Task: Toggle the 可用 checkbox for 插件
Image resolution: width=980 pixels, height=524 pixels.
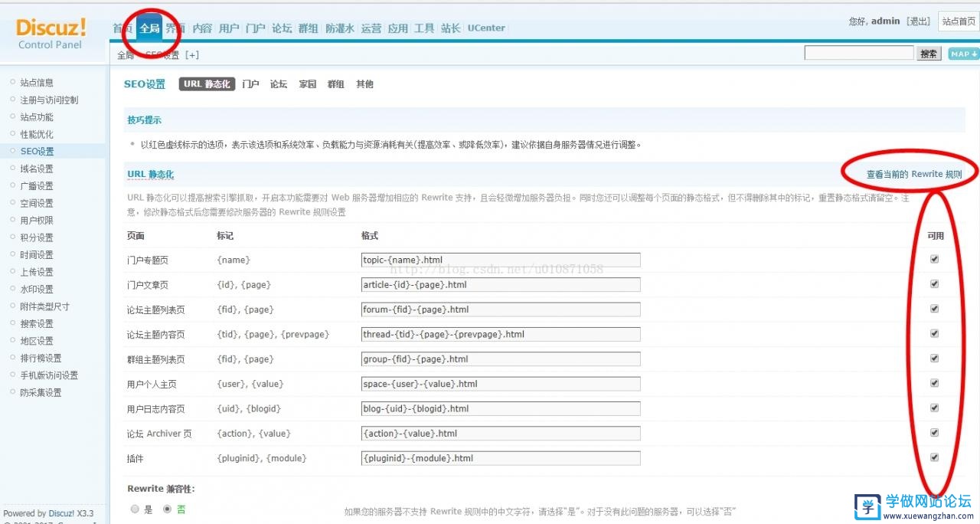Action: [934, 457]
